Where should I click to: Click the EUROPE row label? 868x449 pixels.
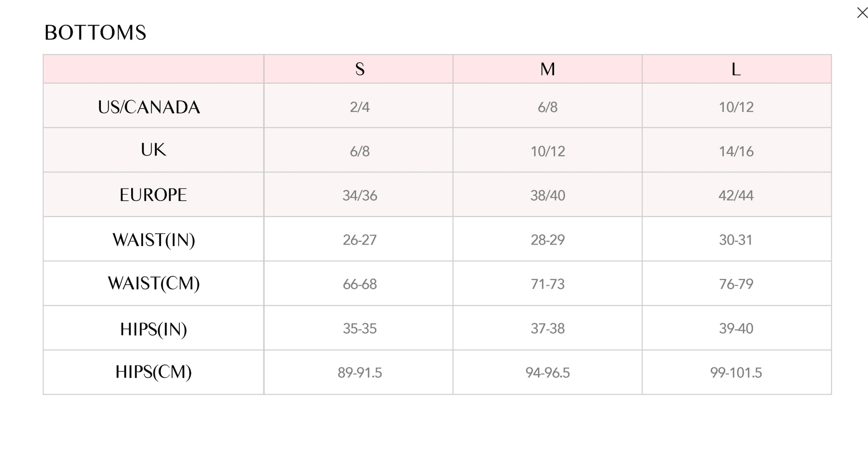point(153,195)
